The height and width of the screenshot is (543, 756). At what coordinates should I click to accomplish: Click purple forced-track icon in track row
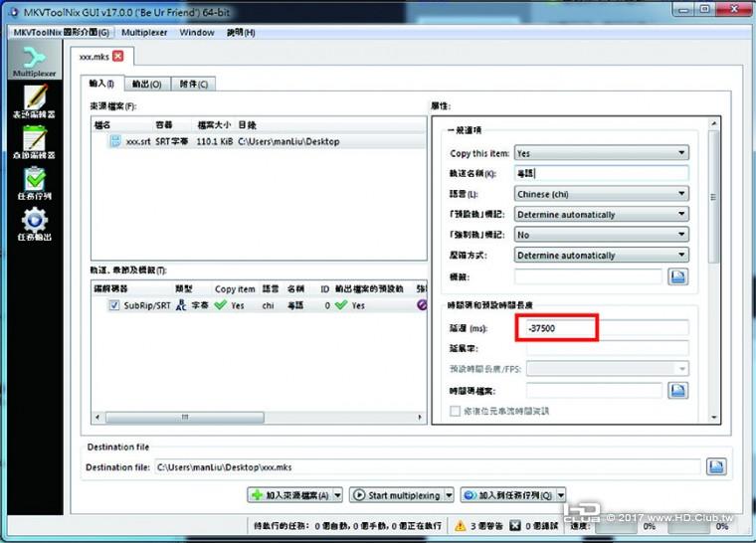tap(422, 305)
